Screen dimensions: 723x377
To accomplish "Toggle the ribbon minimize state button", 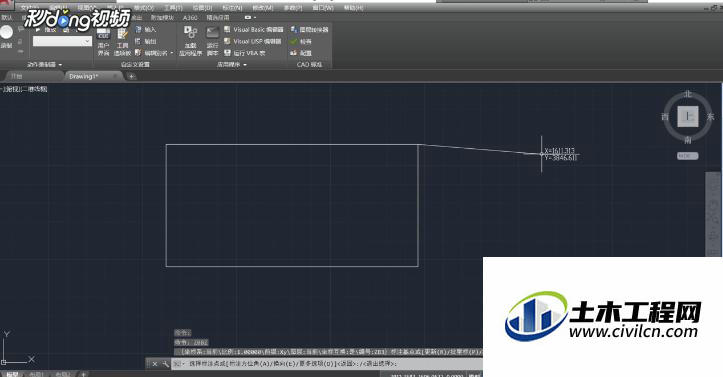I will pos(248,18).
